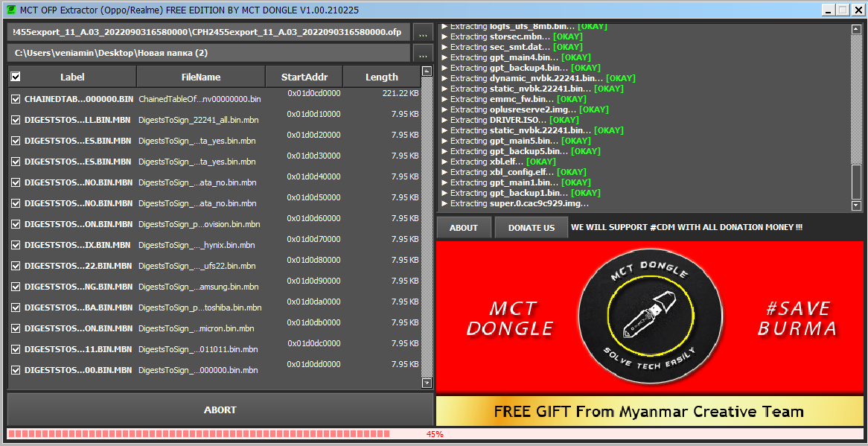Click the file table scroll-up arrow
868x446 pixels.
coord(427,71)
